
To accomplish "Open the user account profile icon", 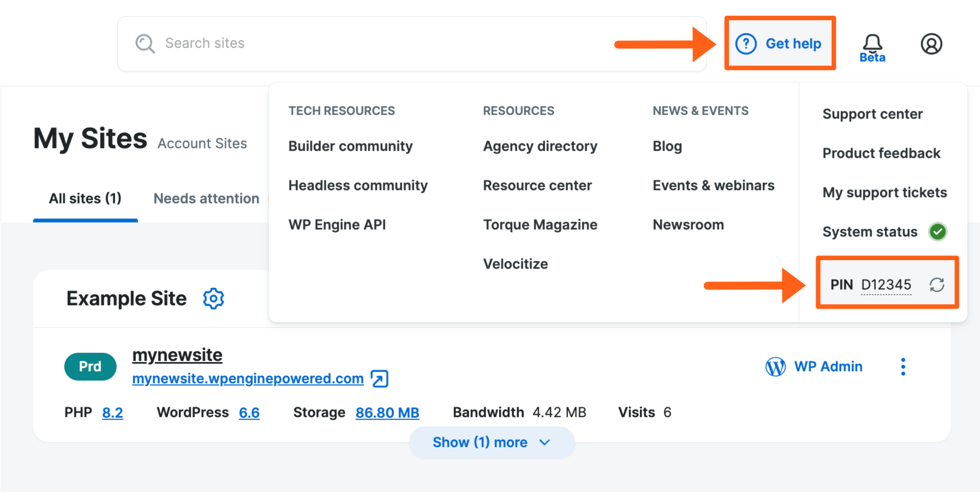I will click(931, 44).
